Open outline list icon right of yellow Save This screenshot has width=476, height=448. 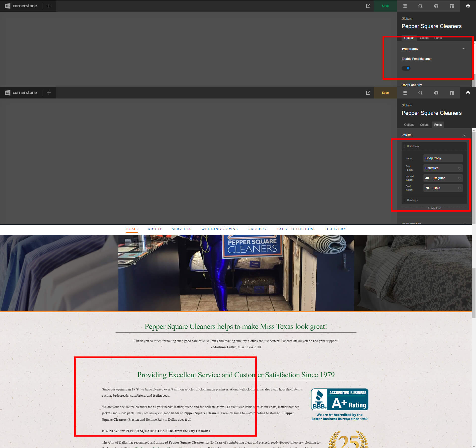[405, 93]
